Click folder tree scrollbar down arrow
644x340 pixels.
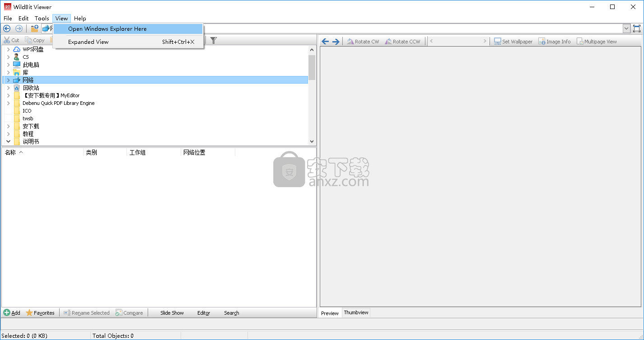(312, 142)
